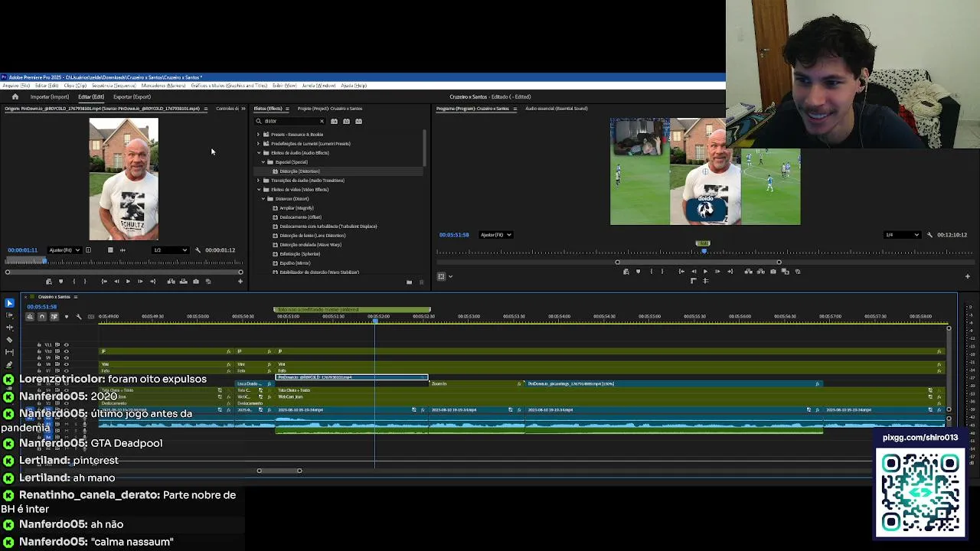The width and height of the screenshot is (980, 551).
Task: Click Accelerated Effects filter icon in Effects panel
Action: [334, 121]
